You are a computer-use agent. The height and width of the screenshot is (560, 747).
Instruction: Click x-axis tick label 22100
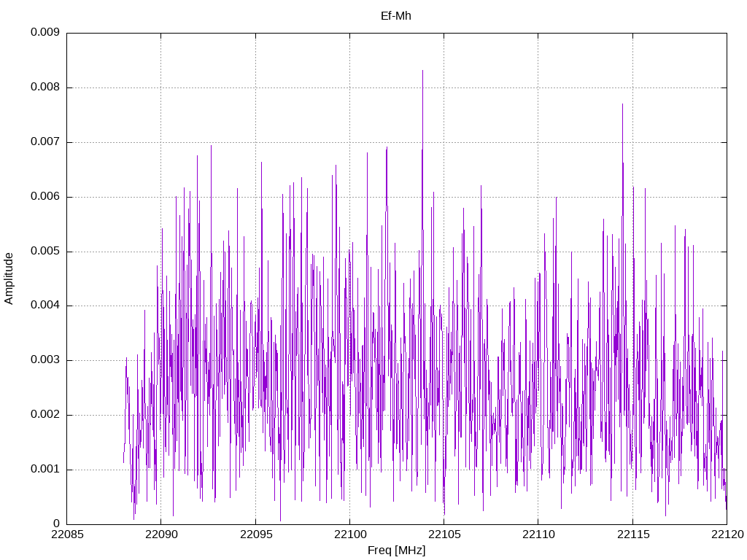[350, 534]
